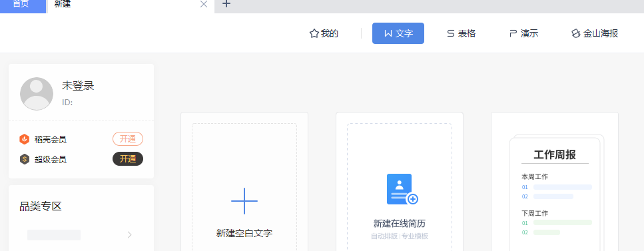Click the W icon on 文字 tab

[x=388, y=33]
